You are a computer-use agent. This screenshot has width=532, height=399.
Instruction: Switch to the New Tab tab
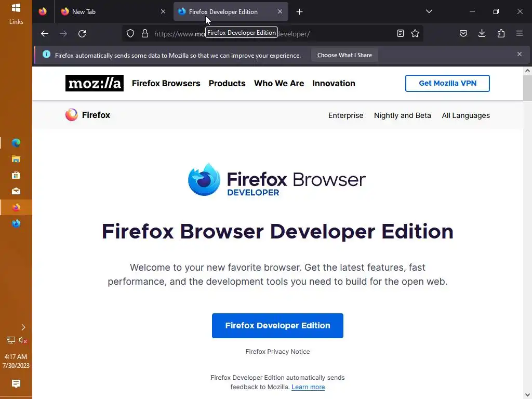click(114, 11)
